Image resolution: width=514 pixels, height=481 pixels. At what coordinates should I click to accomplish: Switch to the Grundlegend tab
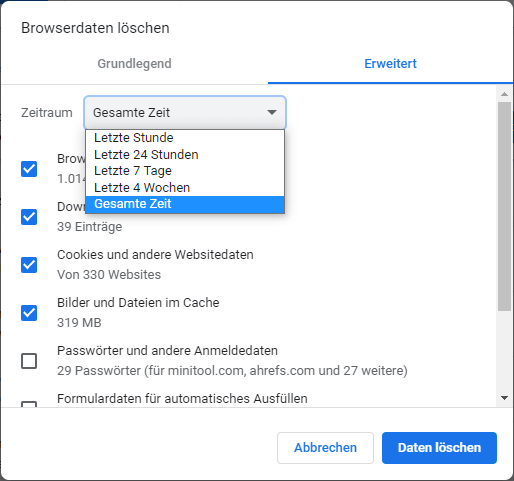(134, 63)
